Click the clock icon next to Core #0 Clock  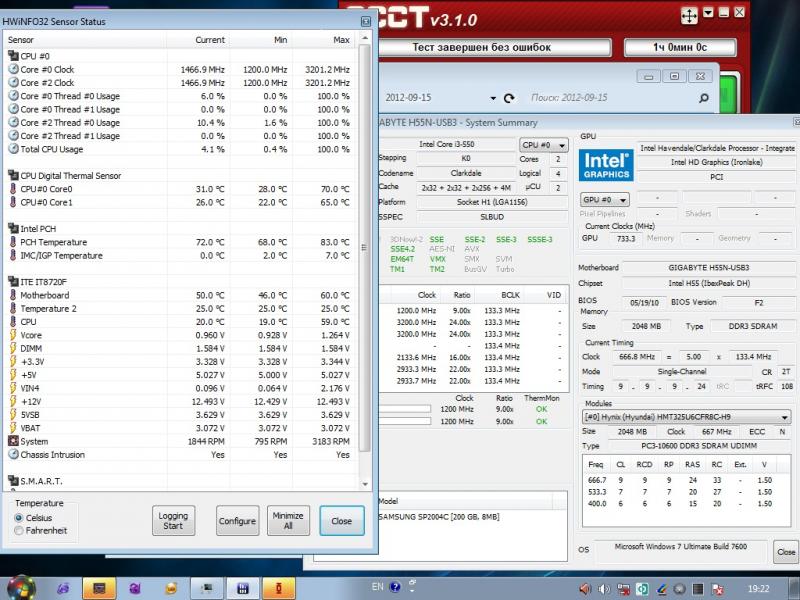(13, 69)
